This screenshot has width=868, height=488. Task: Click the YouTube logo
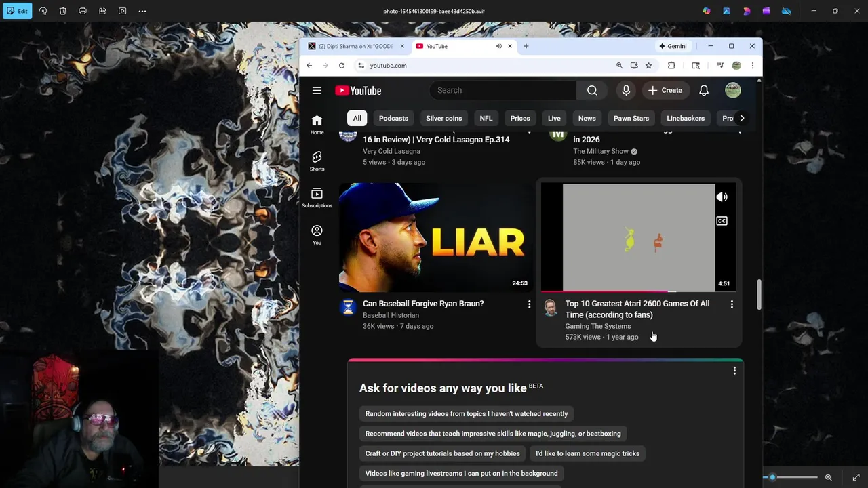tap(358, 90)
